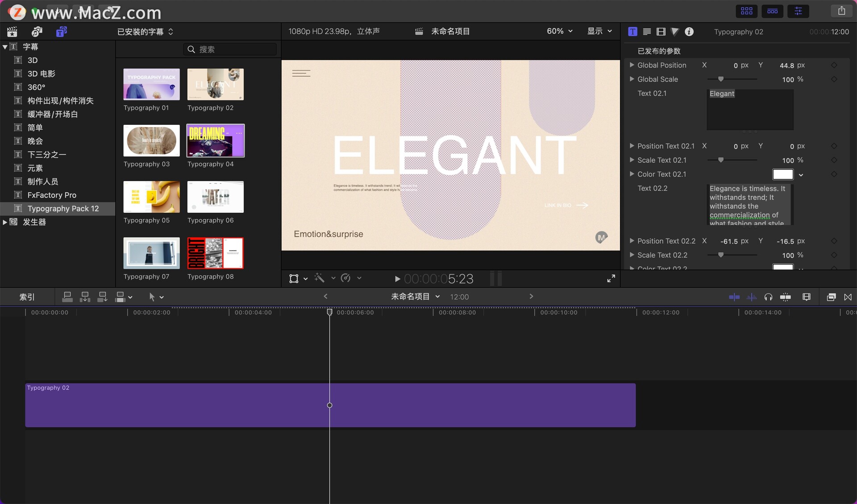Select the Typography 04 title thumbnail

(x=215, y=141)
